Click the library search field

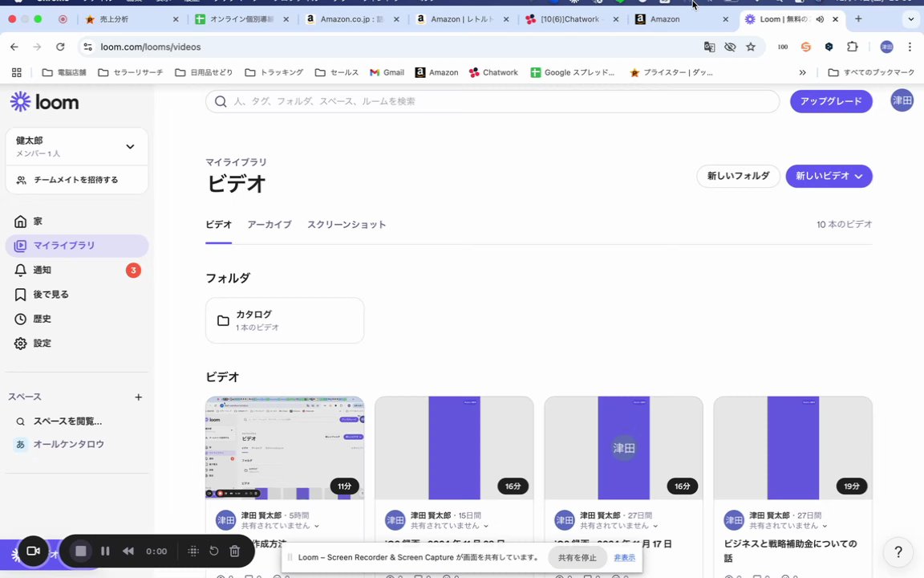(492, 101)
